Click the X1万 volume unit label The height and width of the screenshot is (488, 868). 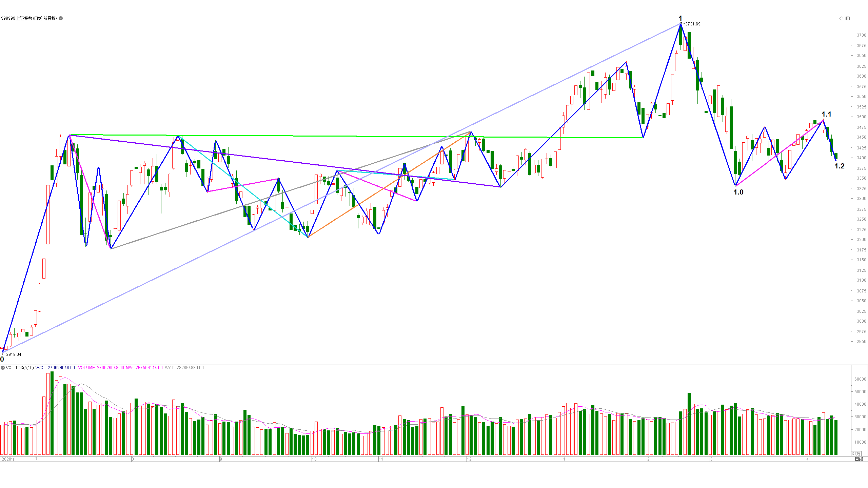pos(856,453)
